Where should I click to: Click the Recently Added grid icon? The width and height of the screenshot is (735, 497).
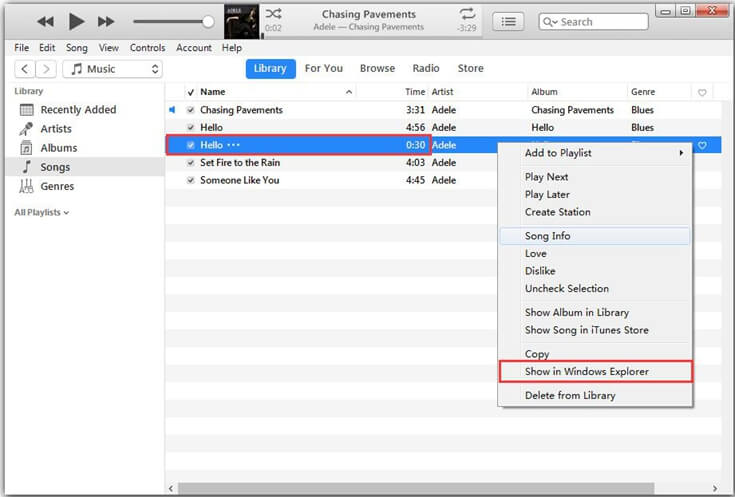27,110
